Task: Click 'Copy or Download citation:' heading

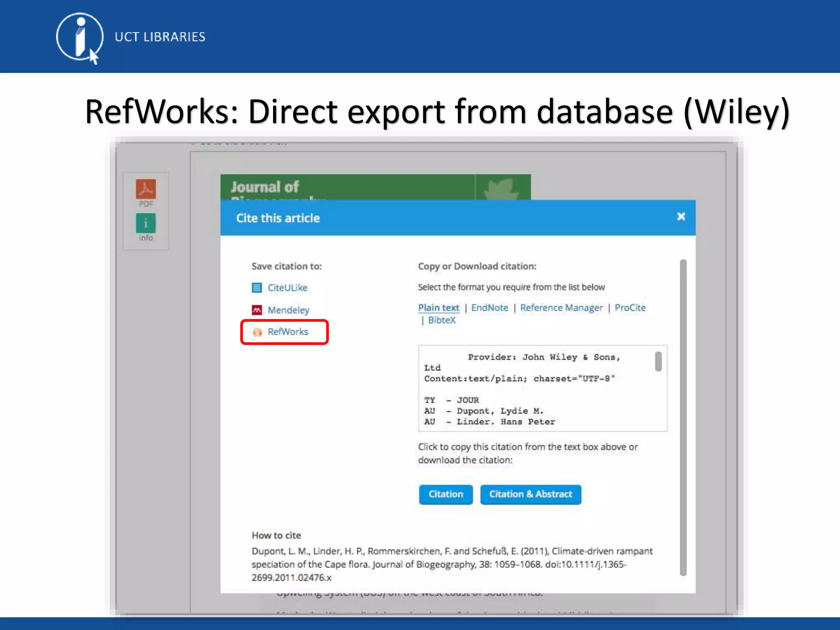Action: coord(477,266)
